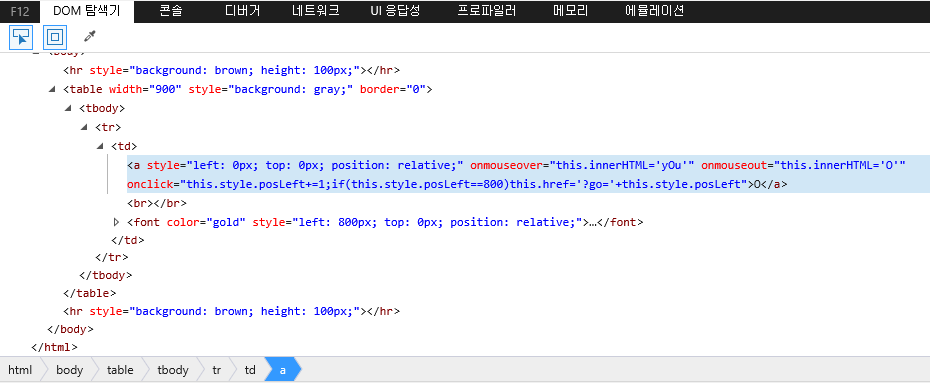The height and width of the screenshot is (383, 930).
Task: Open the 콘솔 tab
Action: (170, 11)
